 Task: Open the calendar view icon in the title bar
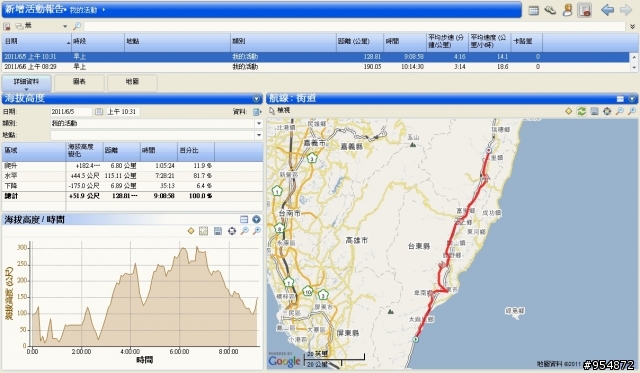pyautogui.click(x=533, y=10)
